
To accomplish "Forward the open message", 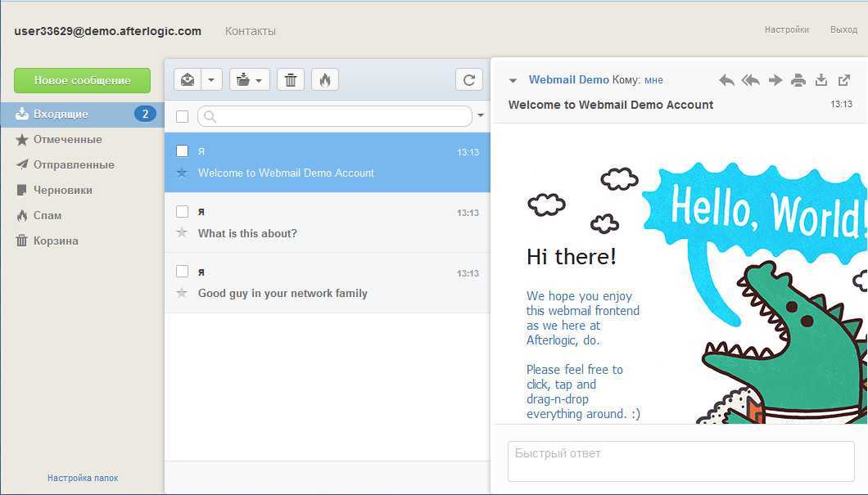I will click(x=775, y=80).
